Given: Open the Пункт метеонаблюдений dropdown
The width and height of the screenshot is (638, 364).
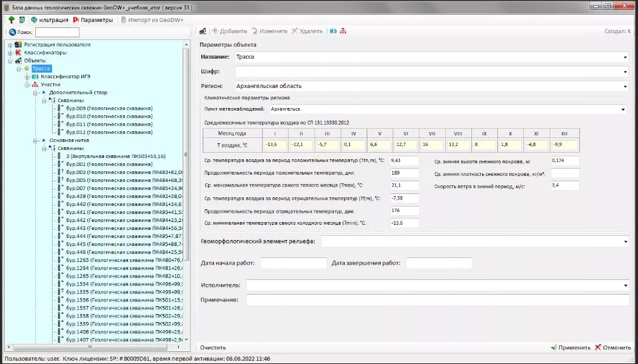Looking at the screenshot, I should click(623, 109).
